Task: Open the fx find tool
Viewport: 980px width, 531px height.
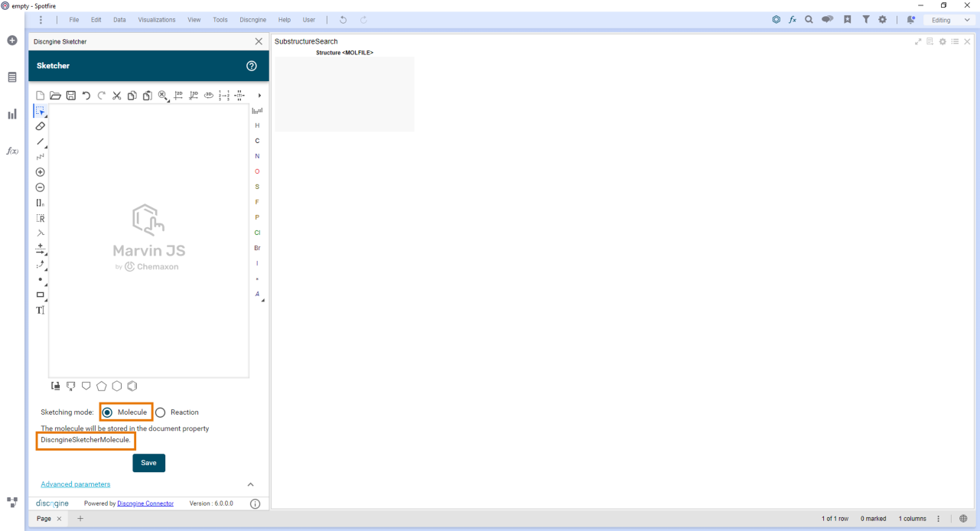Action: coord(793,20)
